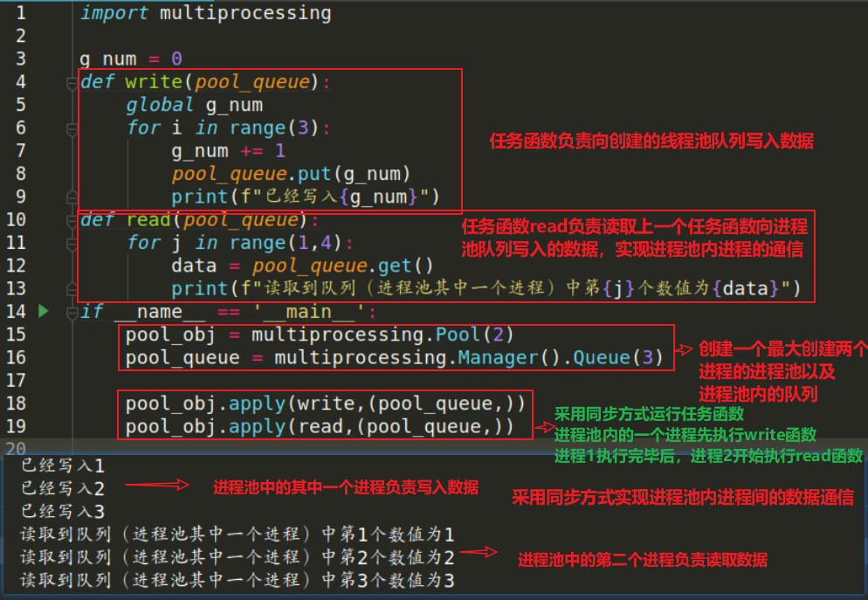This screenshot has height=600, width=868.
Task: Collapse the read function fold marker at line 10
Action: tap(72, 221)
